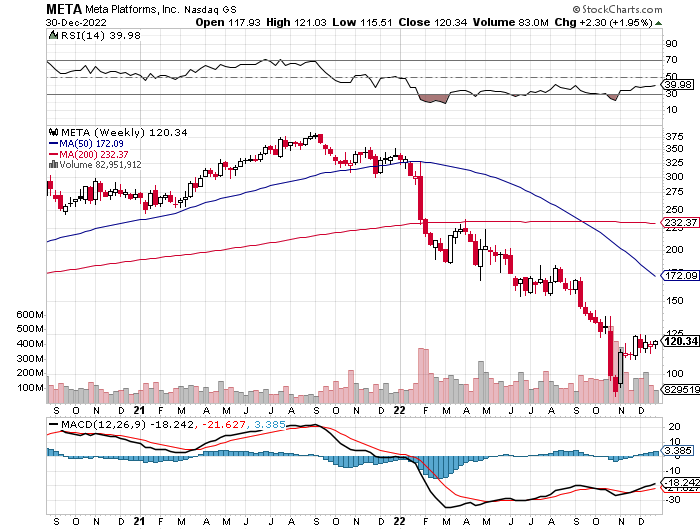This screenshot has width=700, height=530.
Task: Click the 30-Dec-2022 date label
Action: (76, 22)
